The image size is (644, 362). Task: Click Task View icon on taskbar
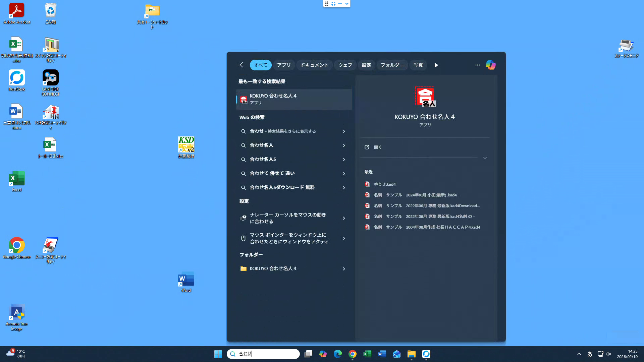308,354
